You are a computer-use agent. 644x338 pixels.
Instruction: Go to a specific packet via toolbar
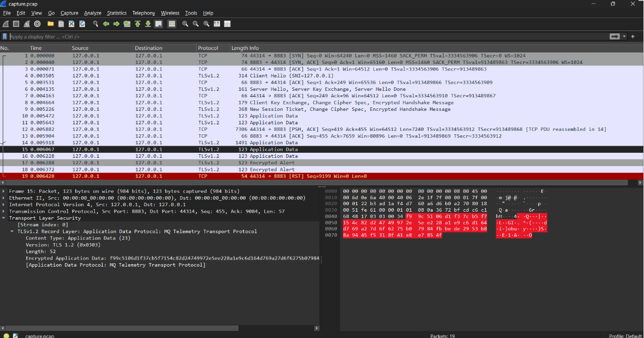click(x=127, y=24)
